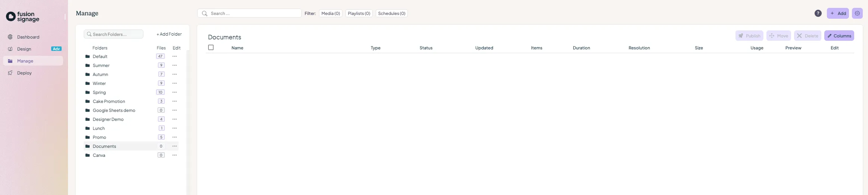Click the 47 files count for Default
This screenshot has width=868, height=195.
point(160,57)
